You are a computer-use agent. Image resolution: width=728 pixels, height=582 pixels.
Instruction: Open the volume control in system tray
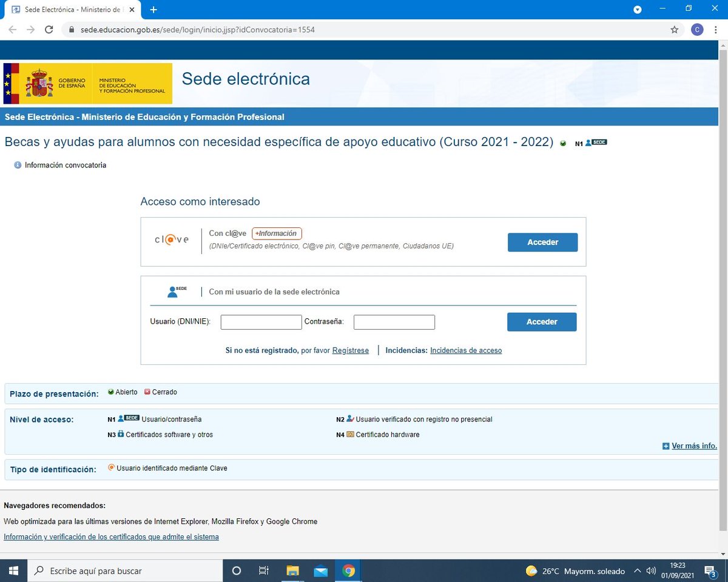coord(652,570)
